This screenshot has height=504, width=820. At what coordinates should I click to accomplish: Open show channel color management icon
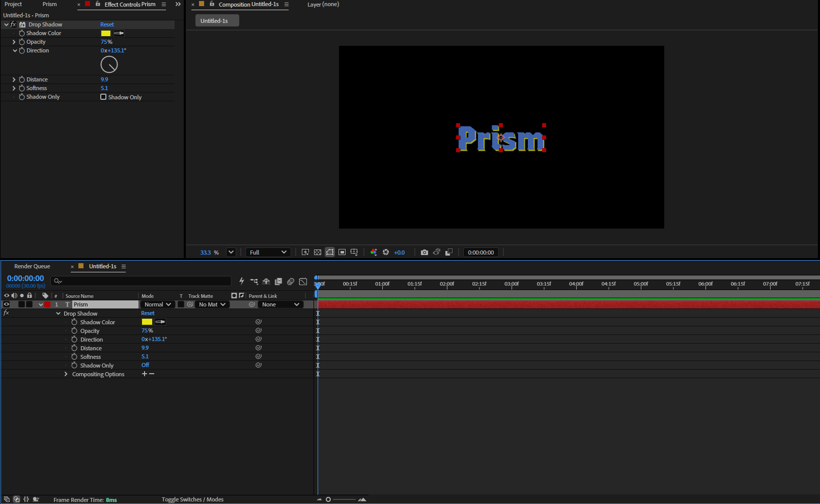coord(374,253)
